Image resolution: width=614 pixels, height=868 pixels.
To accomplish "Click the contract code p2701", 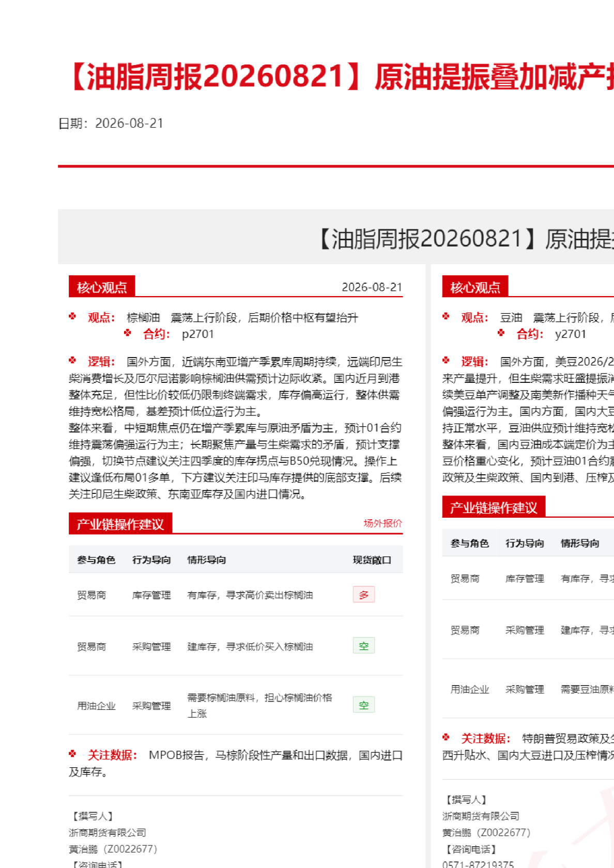I will coord(198,334).
